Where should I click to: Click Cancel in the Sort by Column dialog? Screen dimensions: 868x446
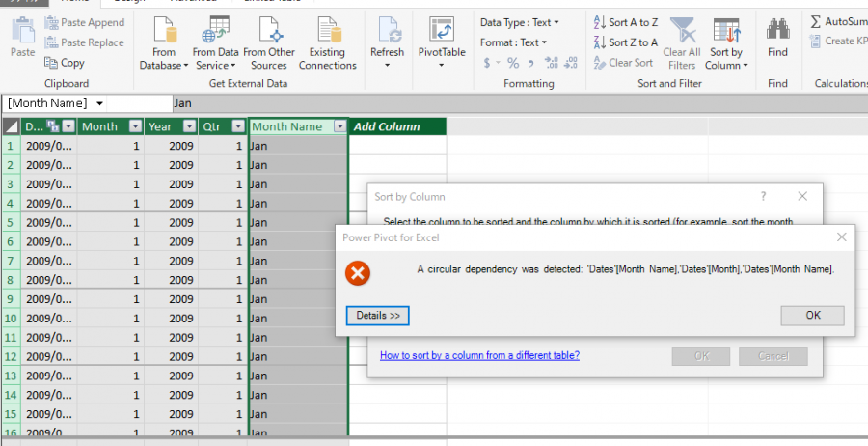(773, 356)
